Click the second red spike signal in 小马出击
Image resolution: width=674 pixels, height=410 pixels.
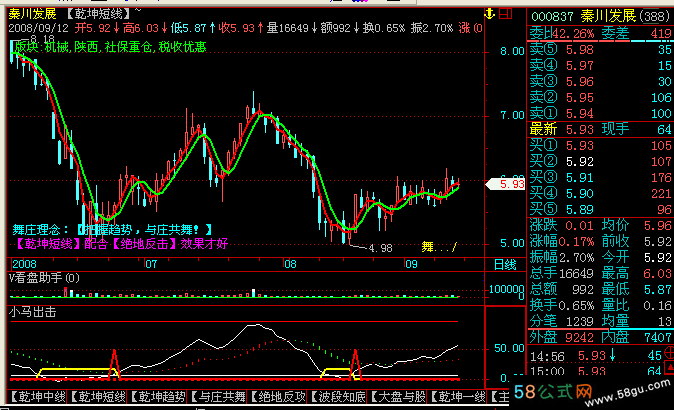tap(355, 363)
